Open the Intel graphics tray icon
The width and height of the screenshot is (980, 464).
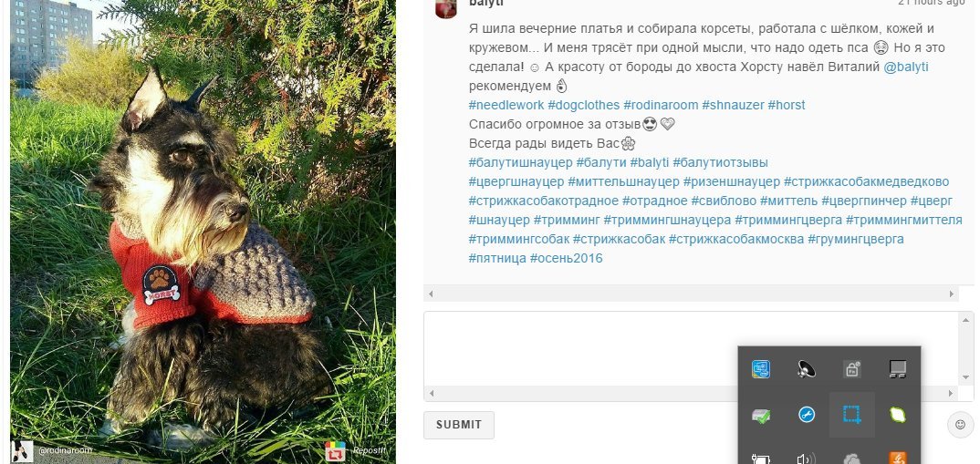pyautogui.click(x=761, y=369)
